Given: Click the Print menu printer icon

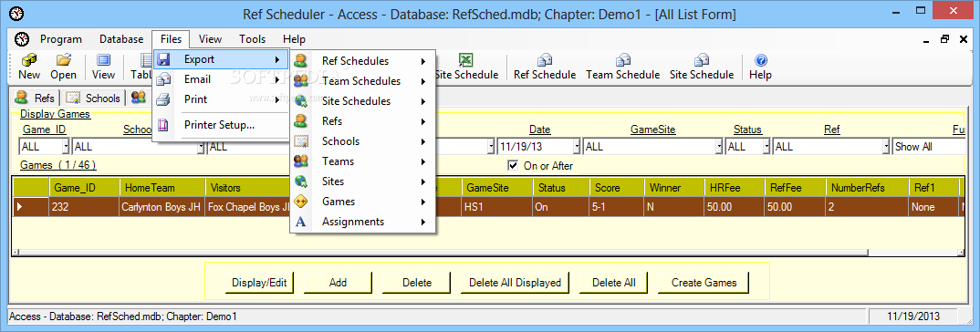Looking at the screenshot, I should pyautogui.click(x=163, y=100).
